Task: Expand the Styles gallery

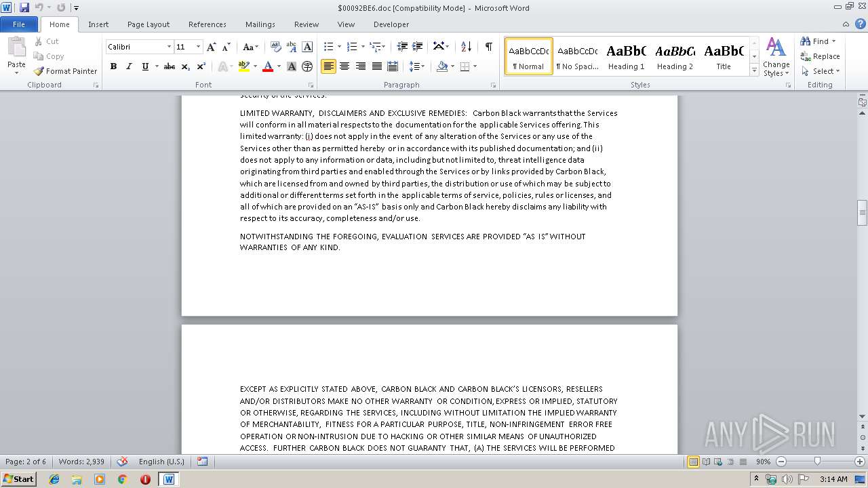Action: (754, 70)
